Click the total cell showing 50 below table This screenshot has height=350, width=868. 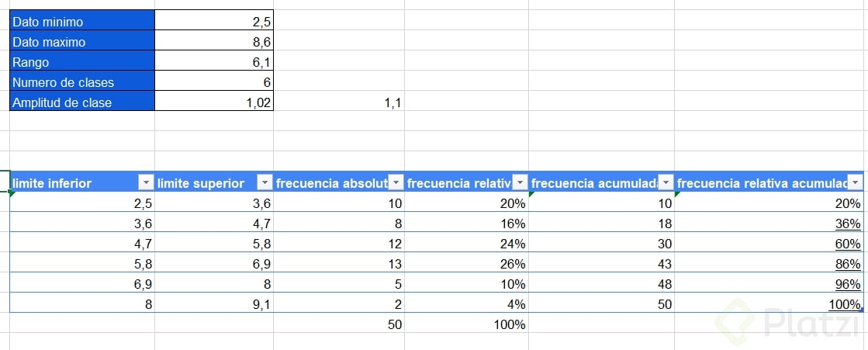(x=339, y=324)
